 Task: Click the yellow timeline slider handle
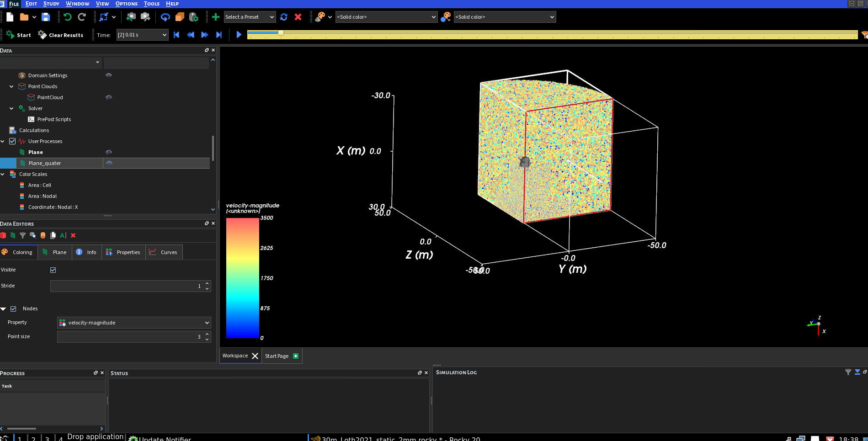(281, 33)
